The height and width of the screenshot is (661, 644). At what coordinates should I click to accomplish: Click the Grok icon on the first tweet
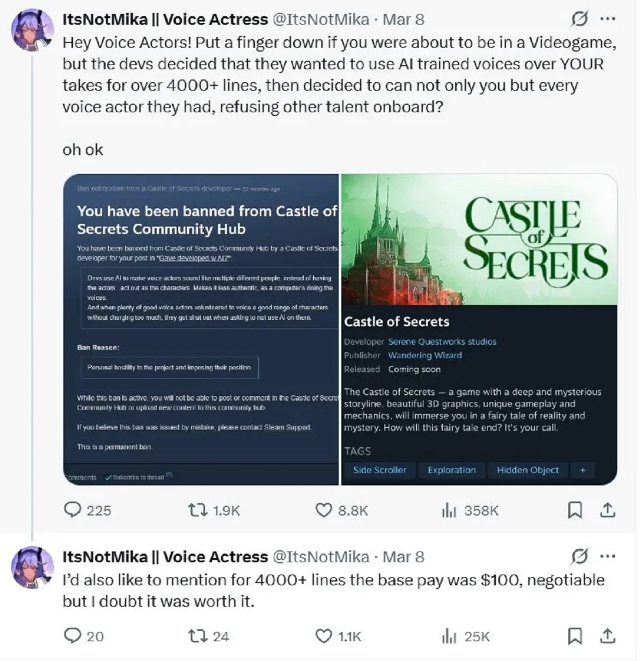[580, 19]
